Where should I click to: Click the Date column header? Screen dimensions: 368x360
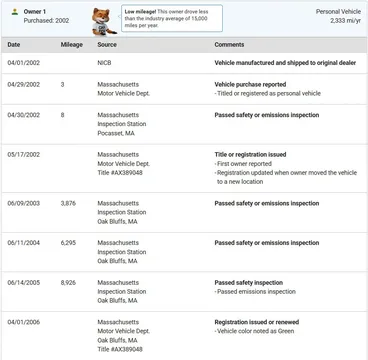[14, 45]
